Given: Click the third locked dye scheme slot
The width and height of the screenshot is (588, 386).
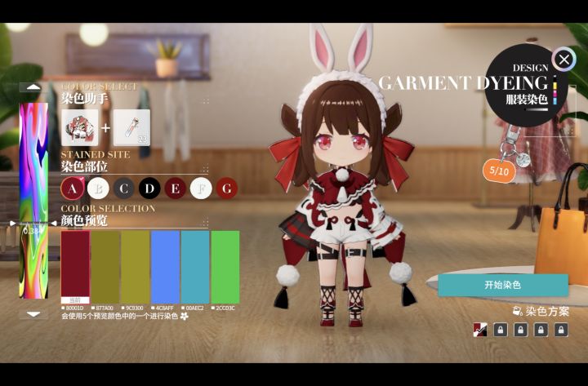Looking at the screenshot, I should coord(541,330).
